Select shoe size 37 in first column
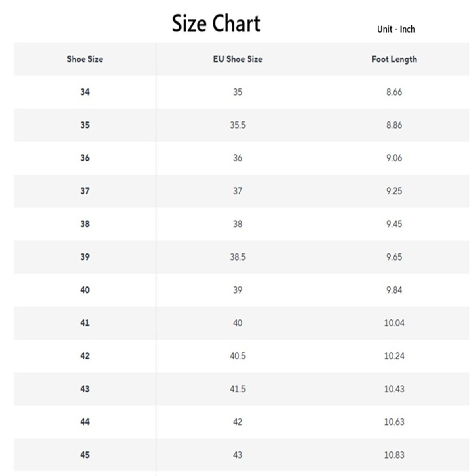The height and width of the screenshot is (476, 476). point(85,191)
